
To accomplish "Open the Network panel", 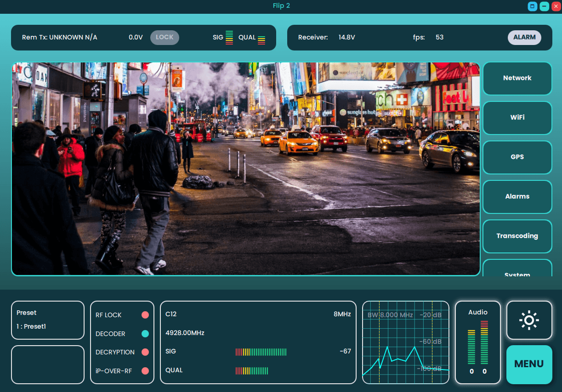I will tap(517, 78).
